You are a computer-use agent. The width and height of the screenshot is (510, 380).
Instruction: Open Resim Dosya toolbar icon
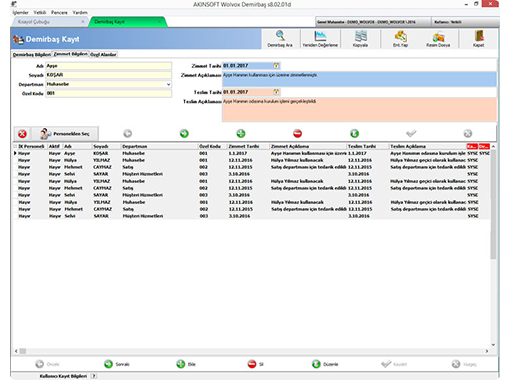point(438,39)
